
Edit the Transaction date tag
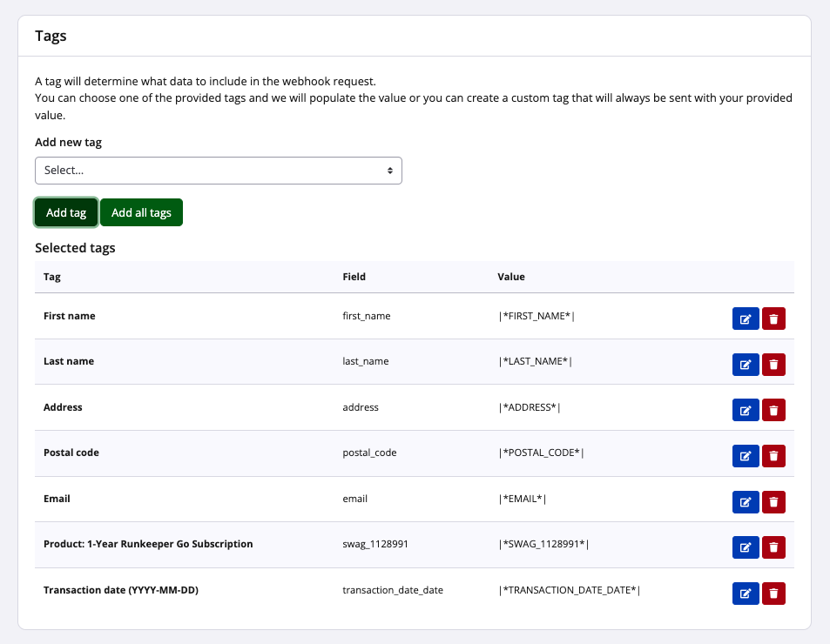(746, 594)
